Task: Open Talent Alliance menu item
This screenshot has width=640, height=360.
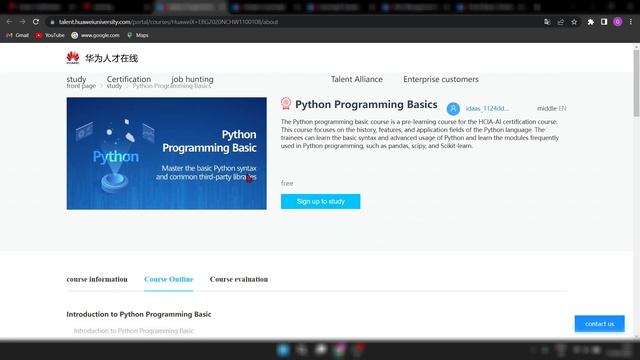Action: pyautogui.click(x=357, y=79)
